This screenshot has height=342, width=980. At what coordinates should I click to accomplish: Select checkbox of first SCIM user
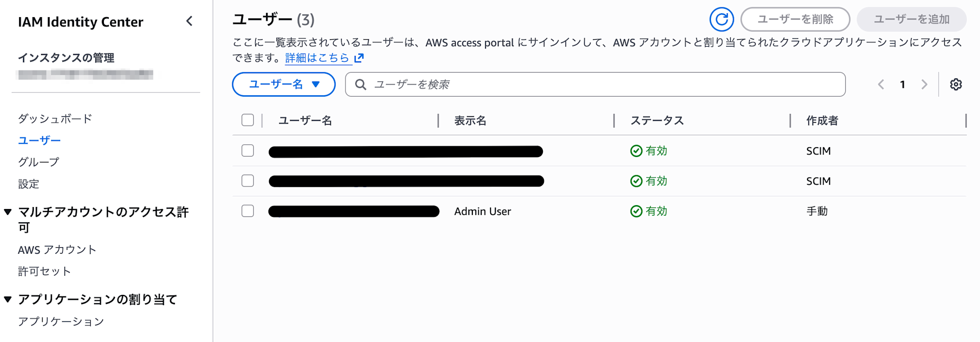point(247,151)
